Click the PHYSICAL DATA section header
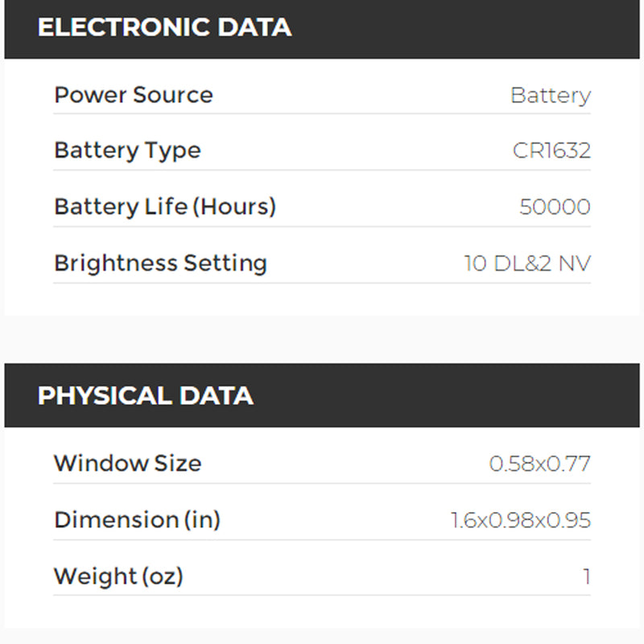Viewport: 644px width, 644px height. [x=146, y=396]
